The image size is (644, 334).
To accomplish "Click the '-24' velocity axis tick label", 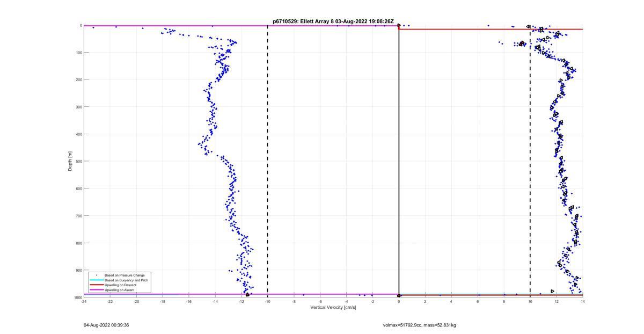I will pyautogui.click(x=84, y=302).
